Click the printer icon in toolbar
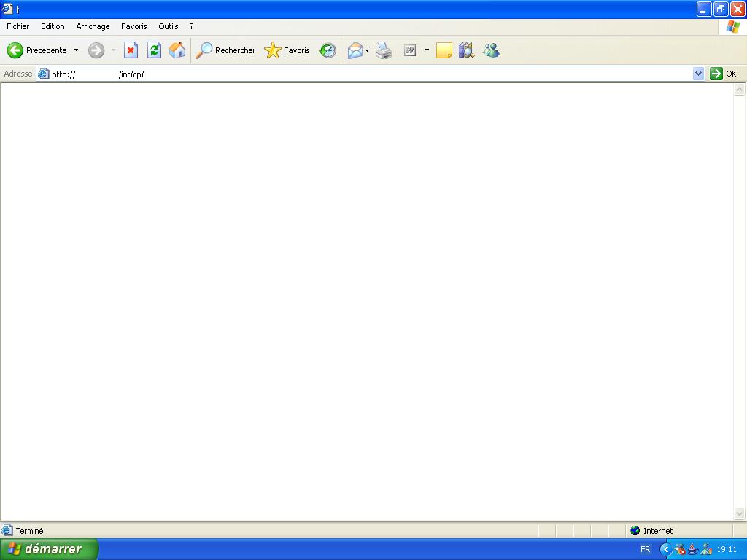This screenshot has height=560, width=747. [x=384, y=50]
